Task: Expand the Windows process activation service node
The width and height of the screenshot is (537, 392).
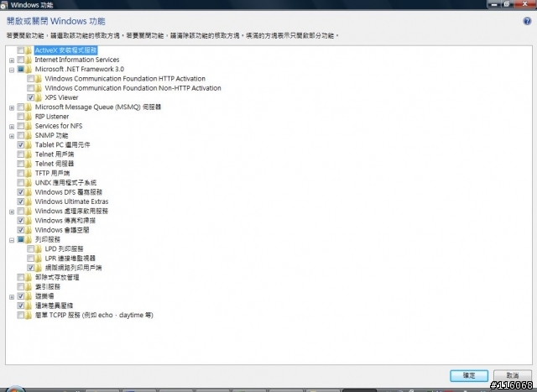Action: (x=12, y=212)
